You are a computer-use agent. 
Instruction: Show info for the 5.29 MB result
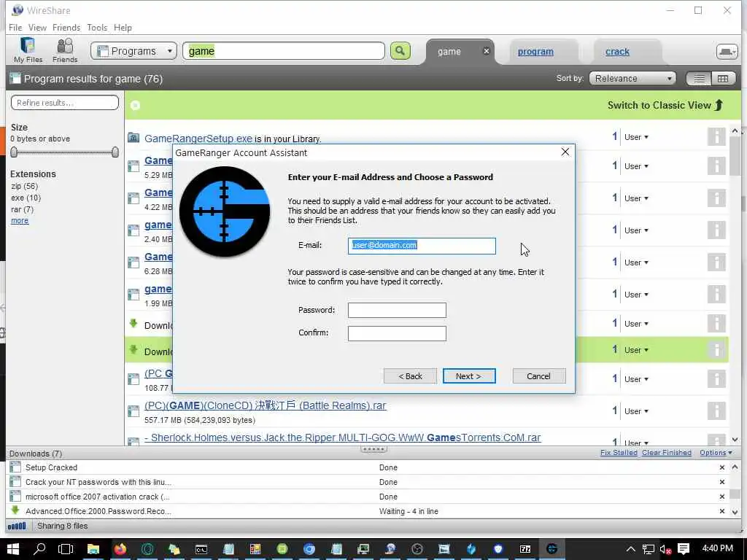click(x=716, y=166)
